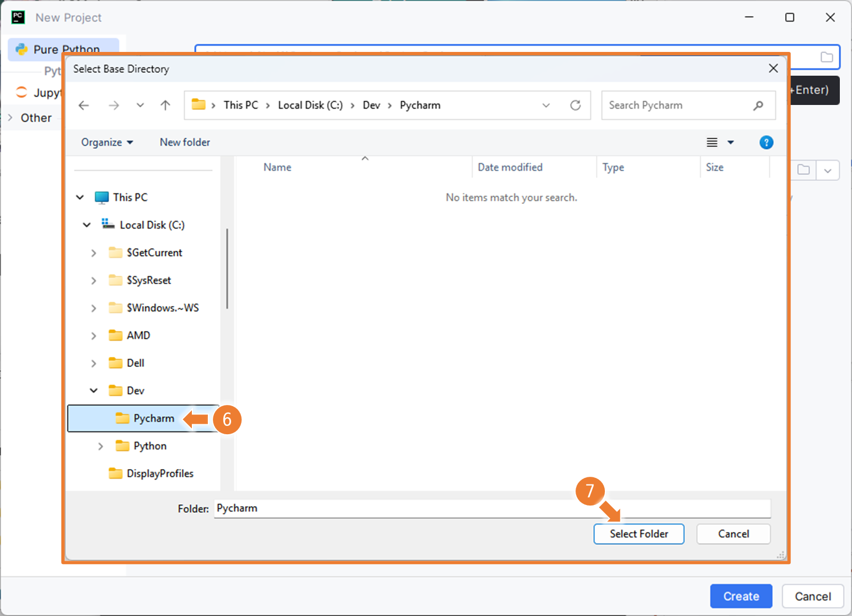Expand the $SysReset folder
This screenshot has width=852, height=616.
tap(93, 280)
